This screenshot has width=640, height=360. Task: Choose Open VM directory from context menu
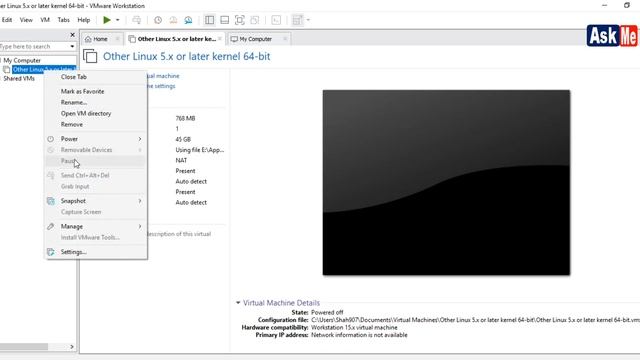tap(86, 113)
